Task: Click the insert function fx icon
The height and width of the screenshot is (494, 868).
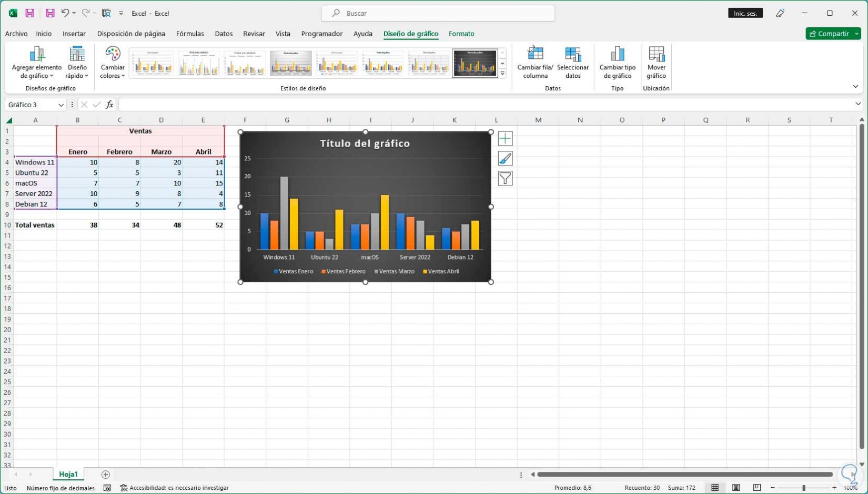Action: 109,105
